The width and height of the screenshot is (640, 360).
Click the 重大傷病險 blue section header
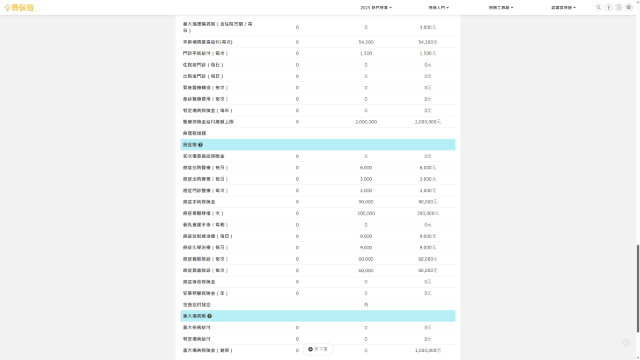pos(318,316)
